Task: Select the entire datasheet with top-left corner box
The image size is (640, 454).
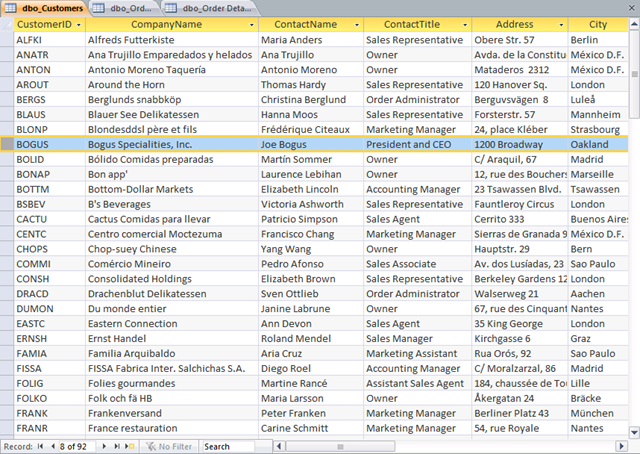Action: 7,24
